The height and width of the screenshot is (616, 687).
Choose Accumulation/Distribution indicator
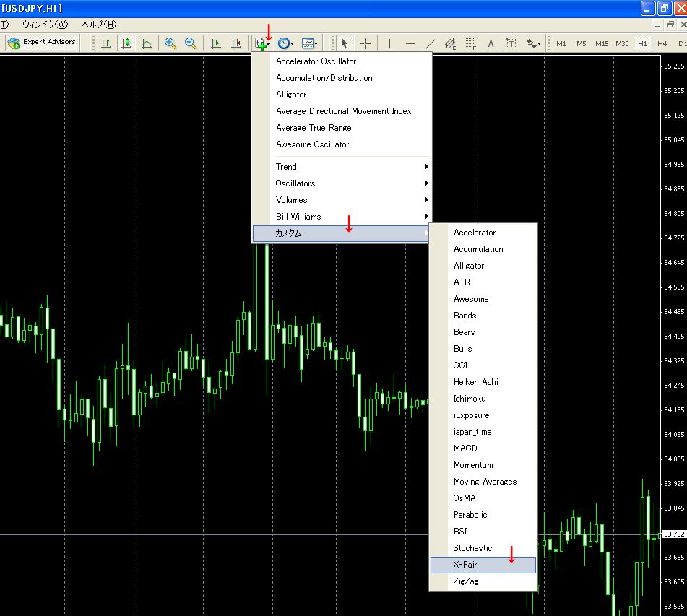tap(342, 78)
